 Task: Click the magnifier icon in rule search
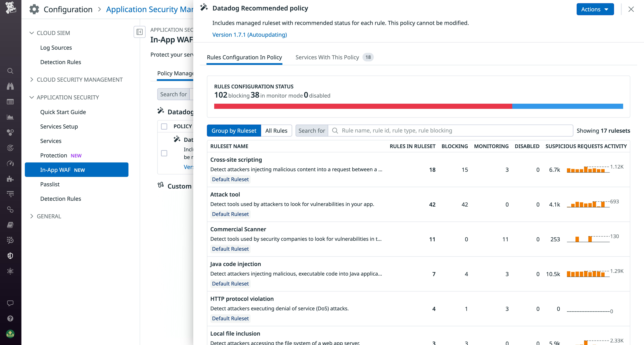point(335,131)
